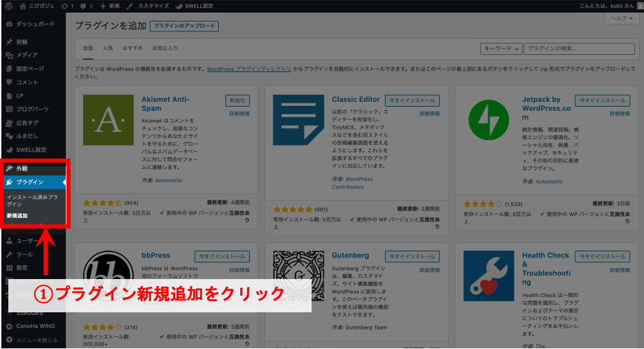Open 詳細情報 for Akismet Anti-Spam
The width and height of the screenshot is (644, 349).
click(x=240, y=114)
